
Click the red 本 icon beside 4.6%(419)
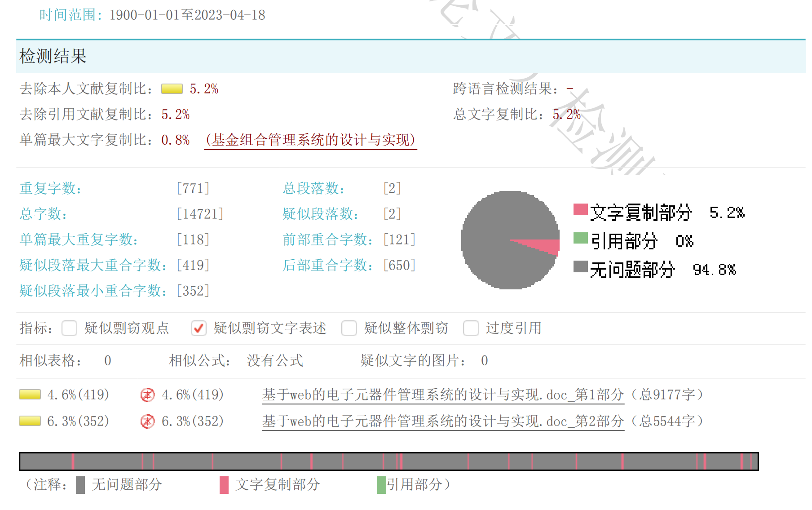tap(147, 395)
